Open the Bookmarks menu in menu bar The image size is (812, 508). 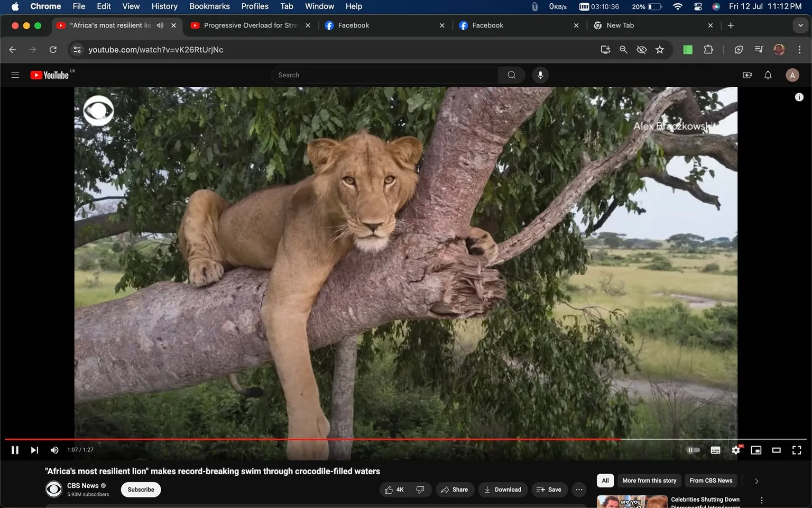(209, 6)
